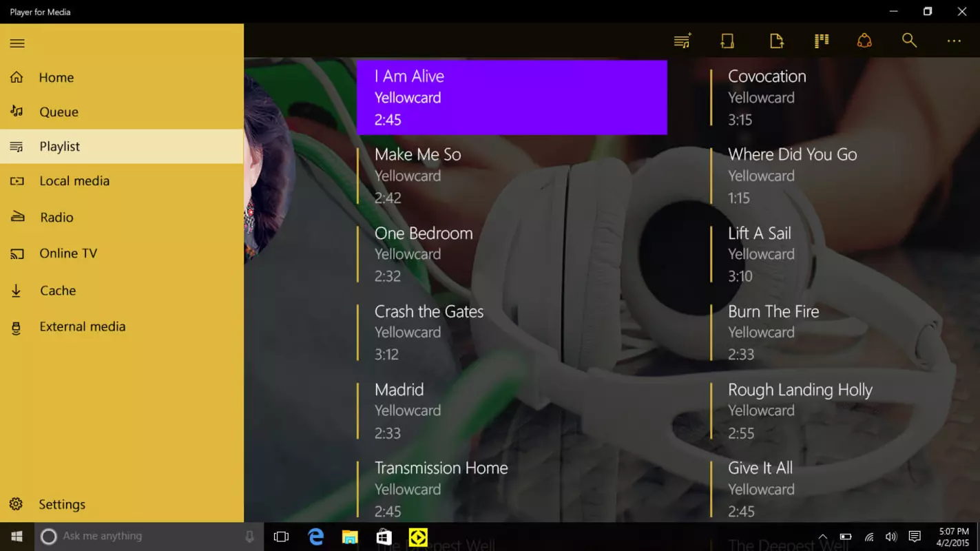
Task: Click the External media plug icon
Action: pyautogui.click(x=16, y=328)
